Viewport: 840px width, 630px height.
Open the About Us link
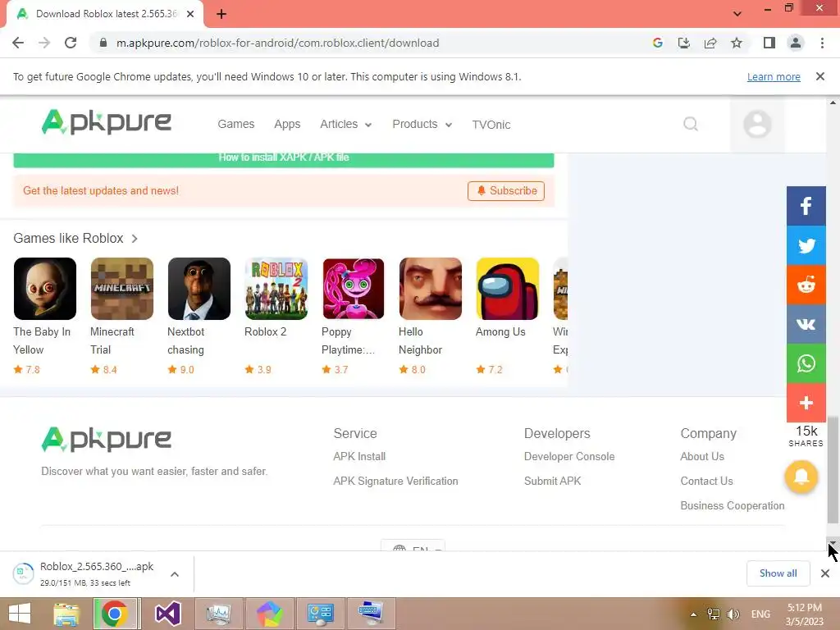[x=702, y=456]
